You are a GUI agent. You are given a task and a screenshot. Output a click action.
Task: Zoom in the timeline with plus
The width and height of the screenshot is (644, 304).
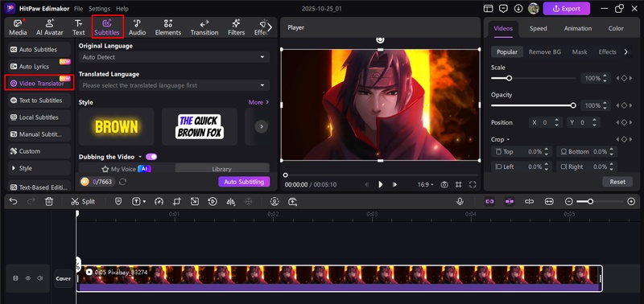click(x=631, y=201)
